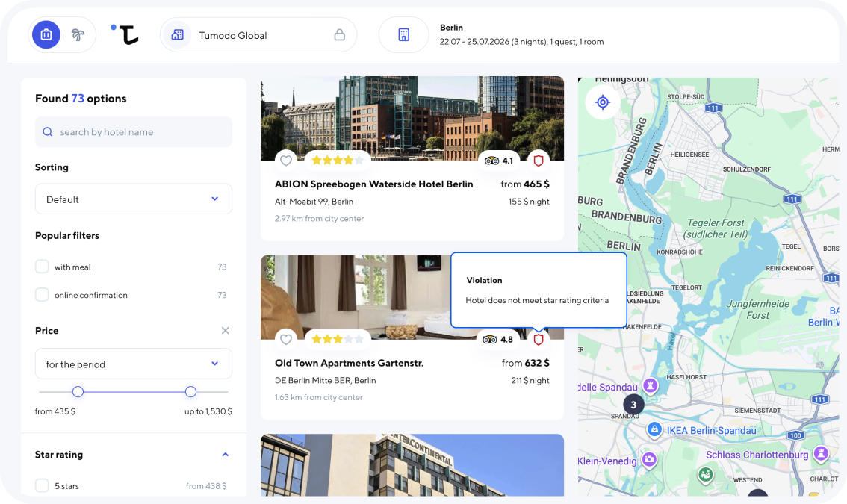Favorite Old Town Apartments with heart icon

(286, 339)
